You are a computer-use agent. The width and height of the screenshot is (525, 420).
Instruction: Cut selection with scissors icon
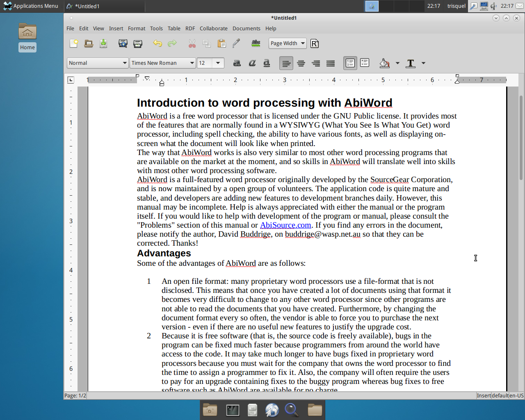(192, 43)
